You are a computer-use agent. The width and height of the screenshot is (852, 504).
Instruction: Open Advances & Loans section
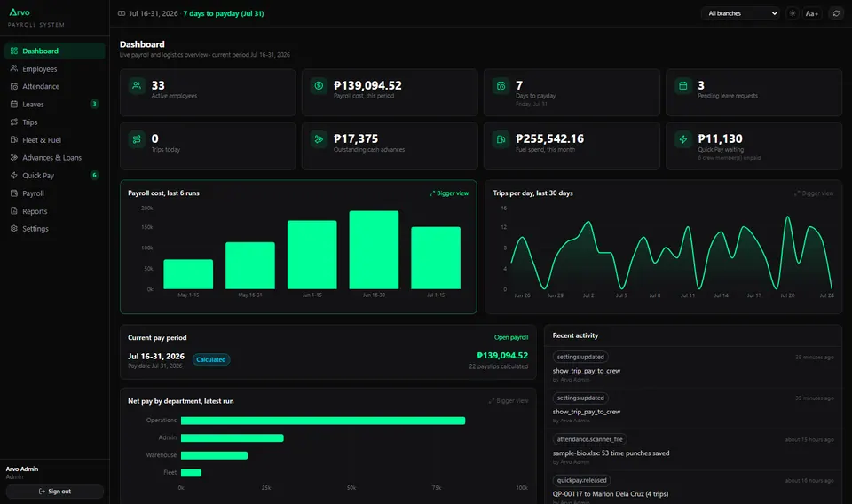54,158
